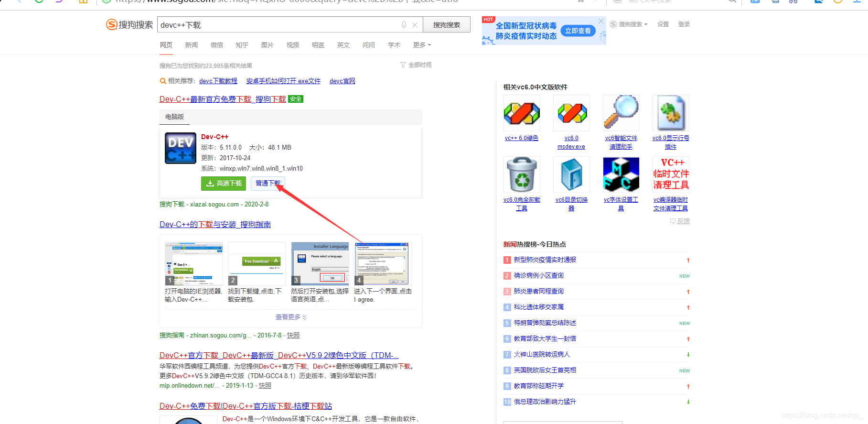Click 立即查看 button on banner

pyautogui.click(x=578, y=31)
